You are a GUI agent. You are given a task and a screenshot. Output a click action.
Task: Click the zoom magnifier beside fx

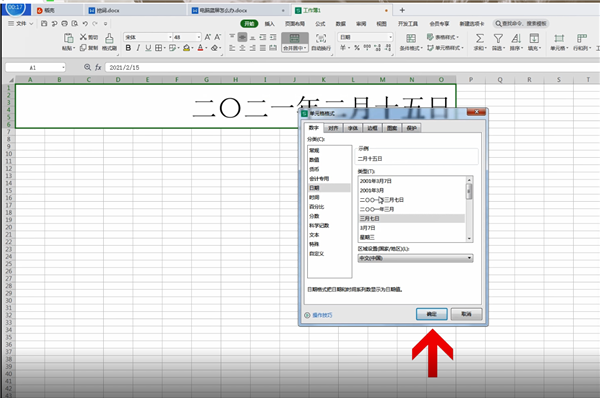87,67
